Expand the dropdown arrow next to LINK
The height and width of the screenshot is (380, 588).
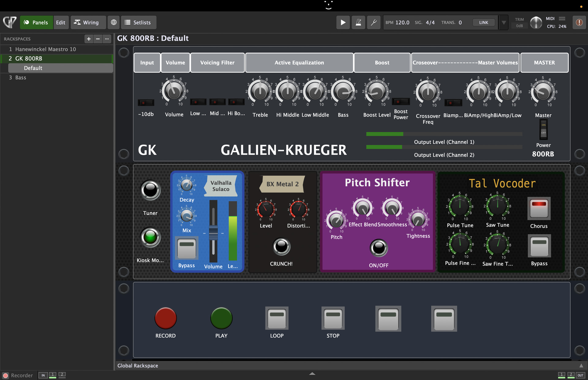click(x=503, y=22)
